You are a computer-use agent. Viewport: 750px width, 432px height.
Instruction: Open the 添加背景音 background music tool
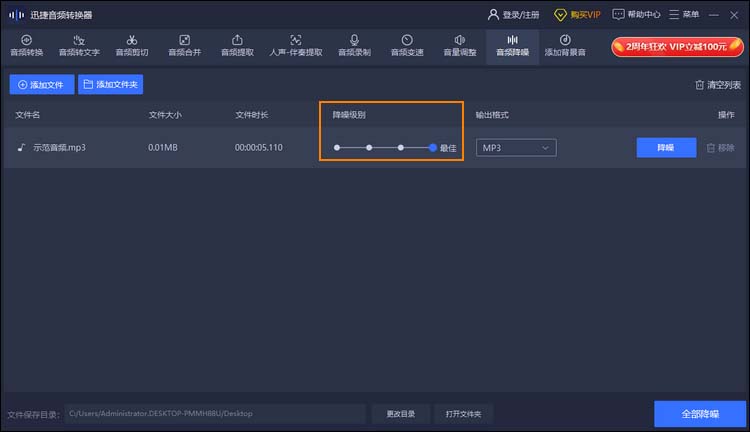565,46
